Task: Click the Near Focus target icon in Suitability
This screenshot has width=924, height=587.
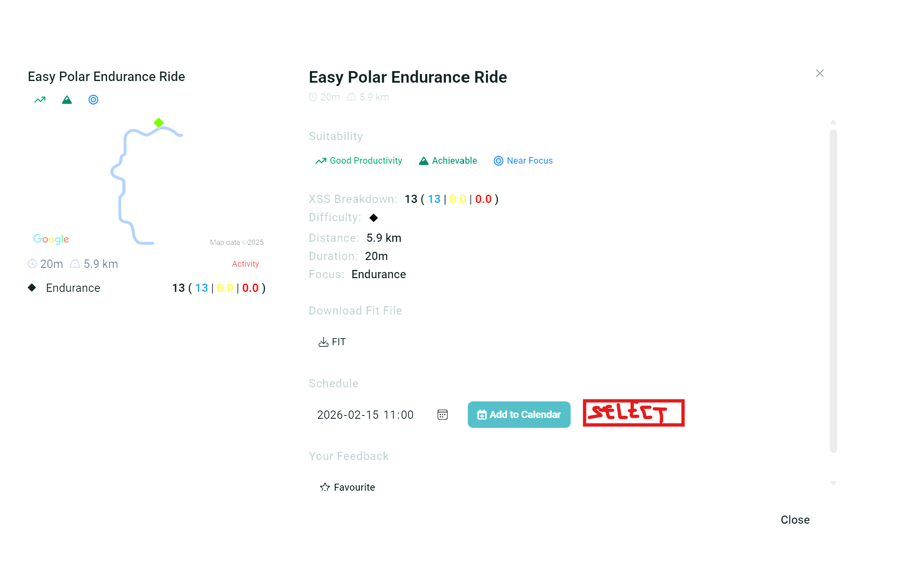Action: tap(498, 161)
